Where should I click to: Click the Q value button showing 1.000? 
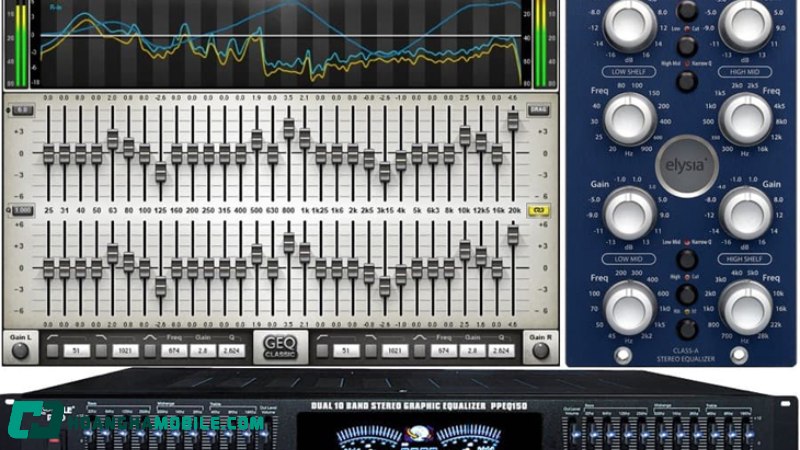point(22,211)
